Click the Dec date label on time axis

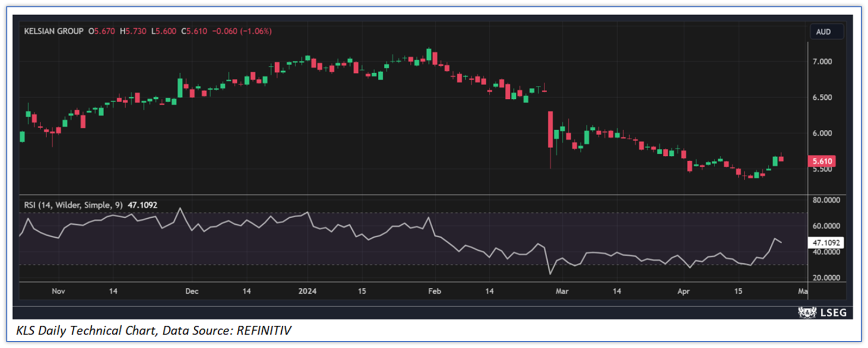click(x=192, y=291)
